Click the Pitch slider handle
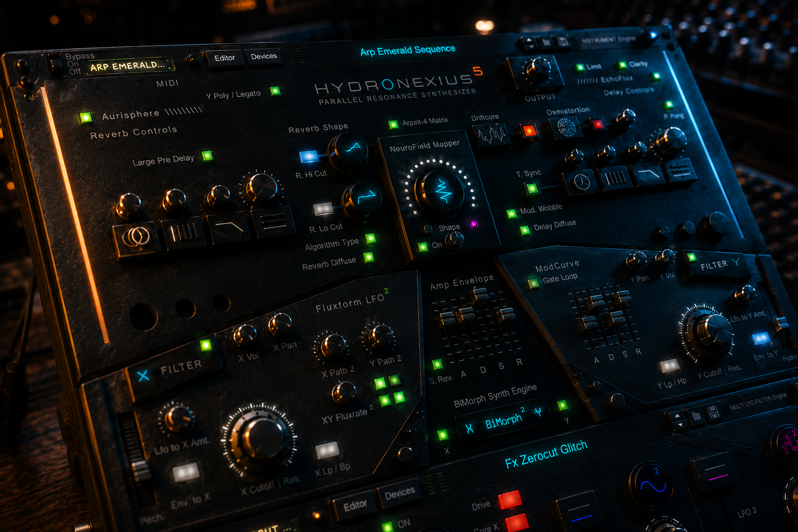Viewport: 798px width, 532px height. click(141, 470)
